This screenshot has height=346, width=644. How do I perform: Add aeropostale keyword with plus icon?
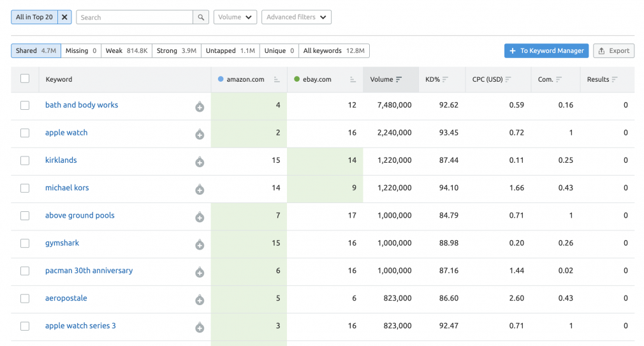tap(200, 300)
